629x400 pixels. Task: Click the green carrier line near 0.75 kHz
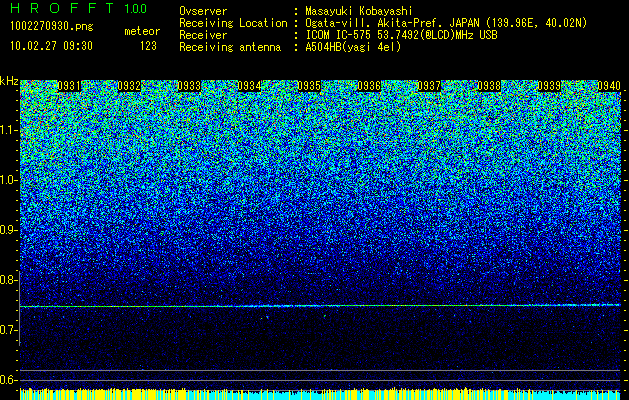click(320, 306)
